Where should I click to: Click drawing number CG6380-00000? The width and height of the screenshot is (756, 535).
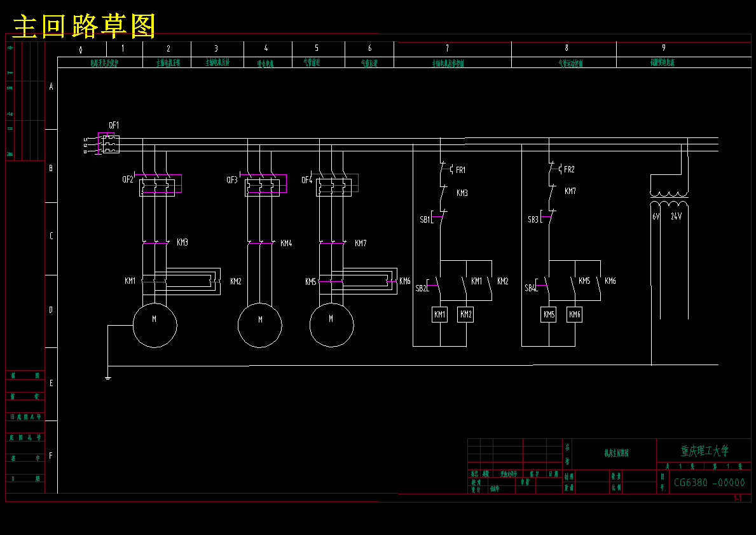tap(709, 482)
